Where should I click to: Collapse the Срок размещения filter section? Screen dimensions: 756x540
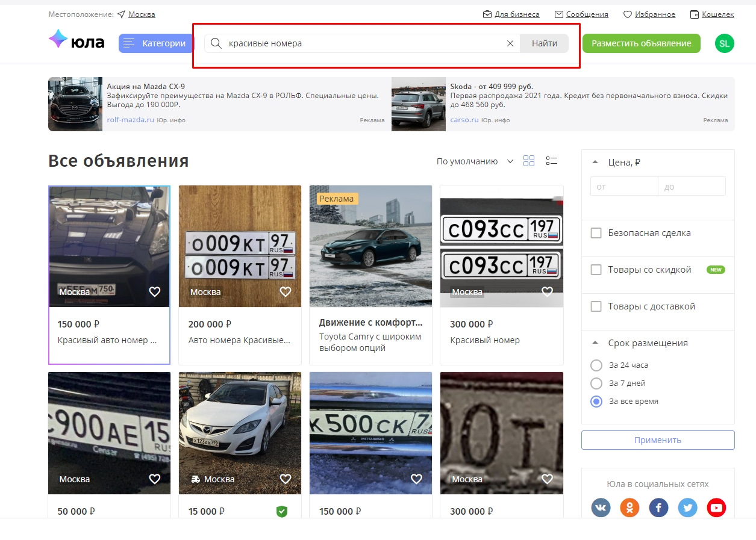[x=595, y=343]
